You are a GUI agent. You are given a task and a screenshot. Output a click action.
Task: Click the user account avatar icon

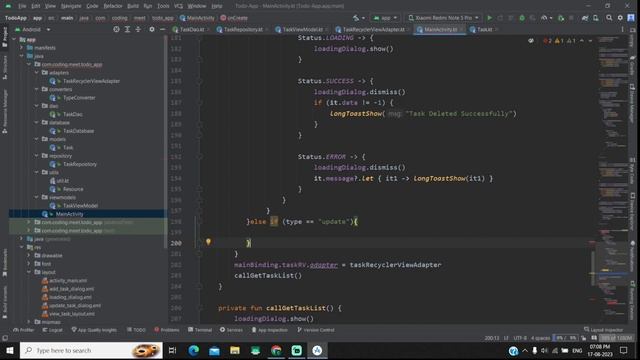631,18
